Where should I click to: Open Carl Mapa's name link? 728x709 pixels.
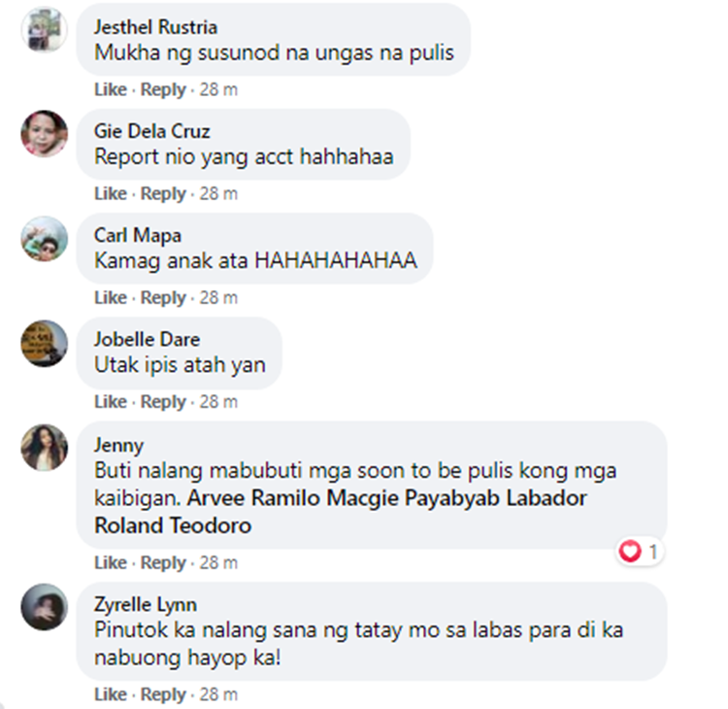tap(138, 235)
